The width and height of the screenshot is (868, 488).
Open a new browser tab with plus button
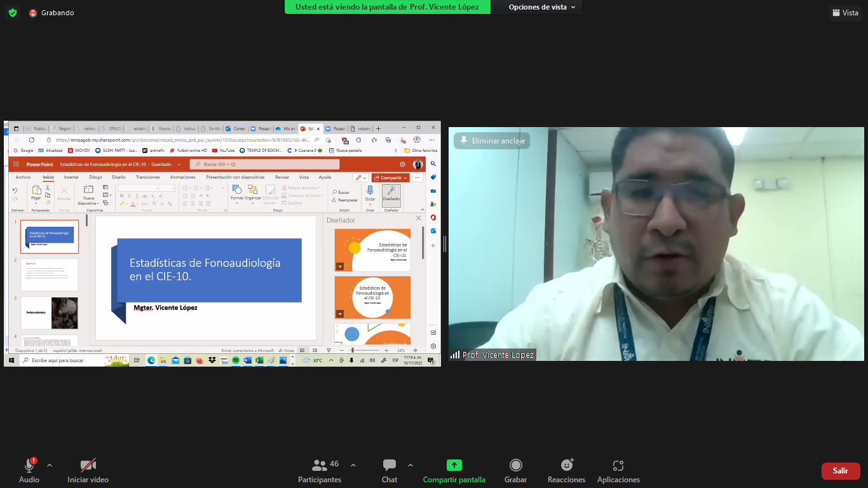click(379, 128)
